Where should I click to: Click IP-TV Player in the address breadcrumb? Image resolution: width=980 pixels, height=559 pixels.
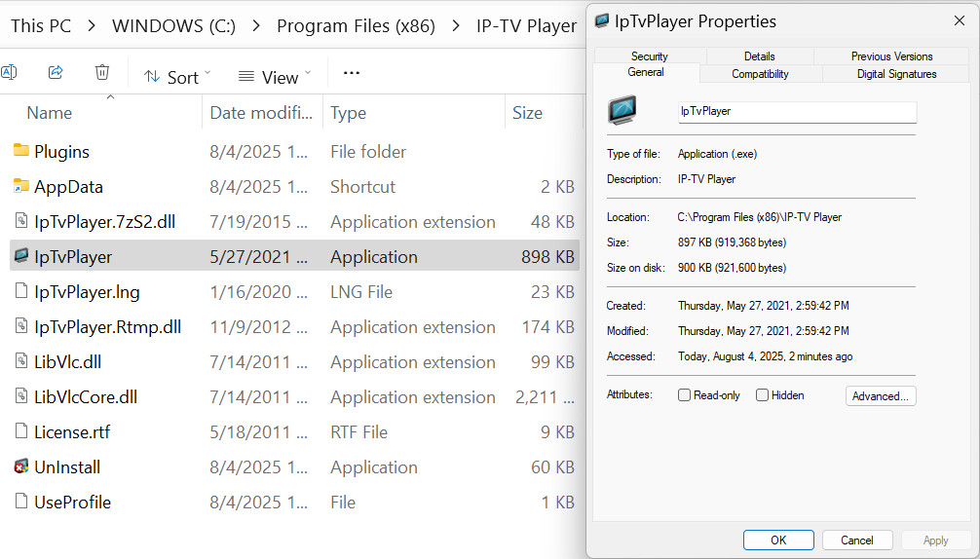[x=526, y=25]
